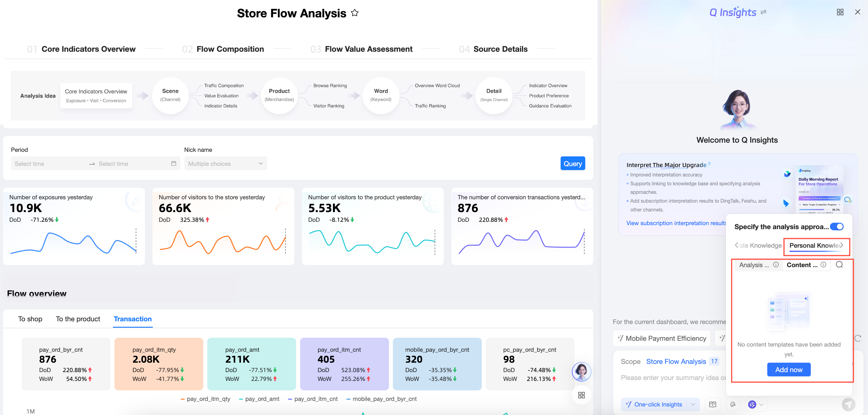Switch to the Corporate Knowledge tab
Screen dimensions: 868x415
[760, 246]
